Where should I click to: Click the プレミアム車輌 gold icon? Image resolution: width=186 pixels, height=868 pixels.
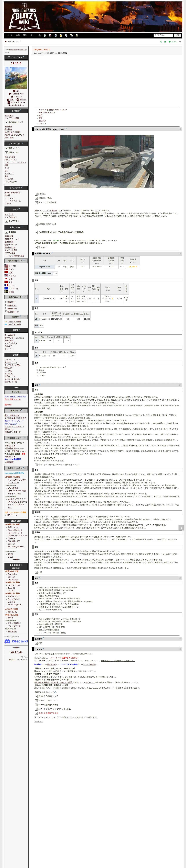tap(6, 321)
